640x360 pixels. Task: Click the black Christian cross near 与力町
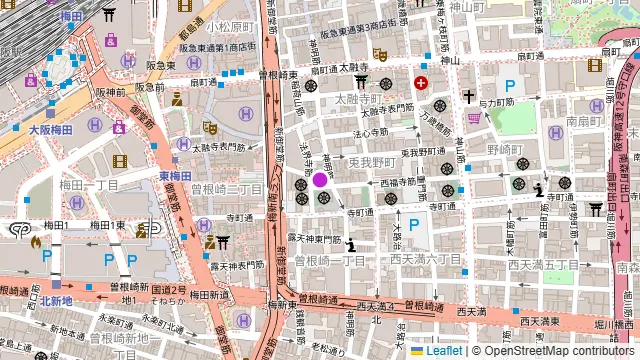click(x=469, y=96)
